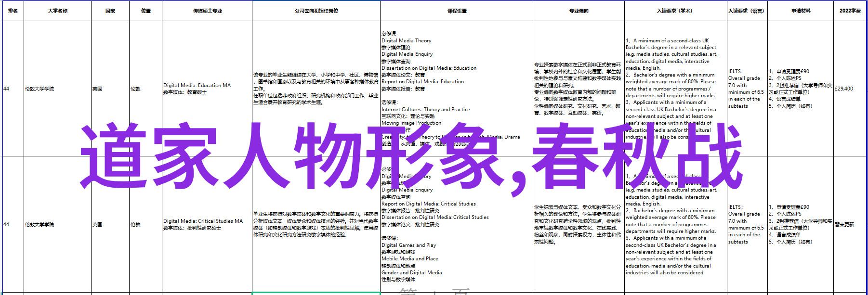Click 伦敦 in the Education MA row
The height and width of the screenshot is (295, 868).
[146, 89]
